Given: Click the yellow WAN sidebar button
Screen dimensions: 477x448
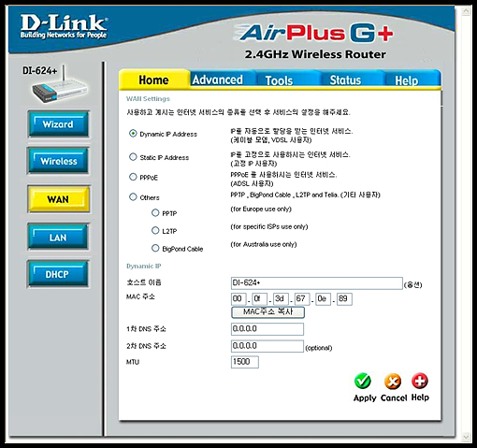Looking at the screenshot, I should click(58, 199).
